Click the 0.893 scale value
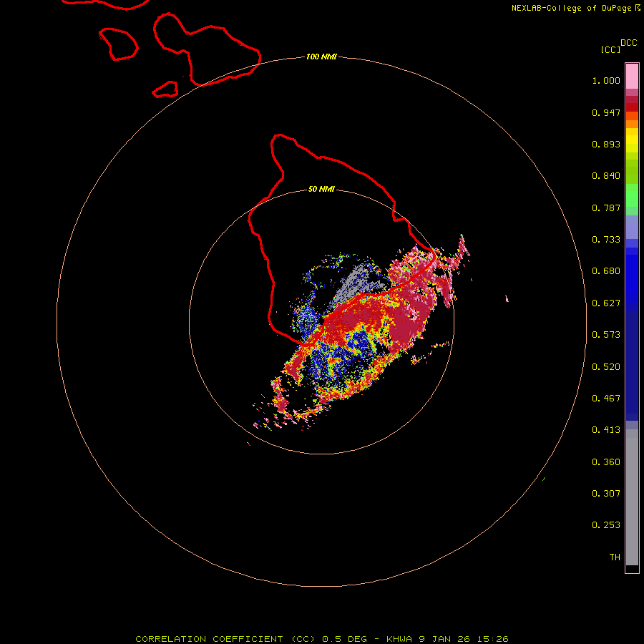This screenshot has width=644, height=644. click(x=606, y=144)
